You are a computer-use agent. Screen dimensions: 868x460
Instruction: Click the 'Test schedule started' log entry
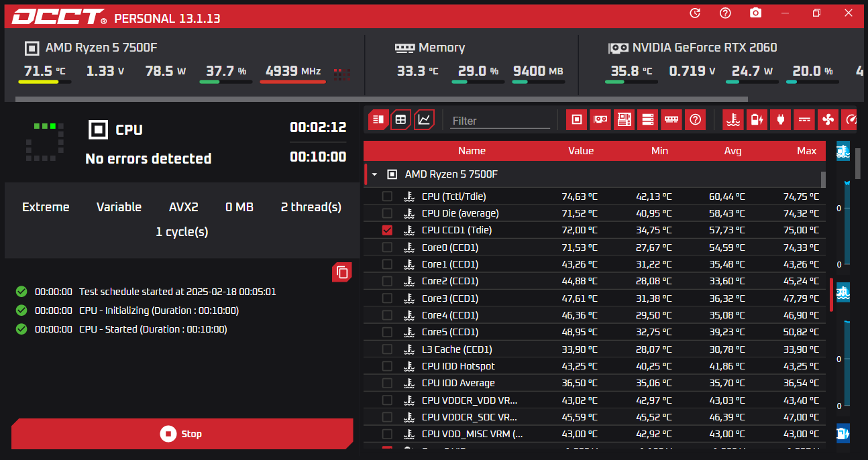pyautogui.click(x=178, y=292)
